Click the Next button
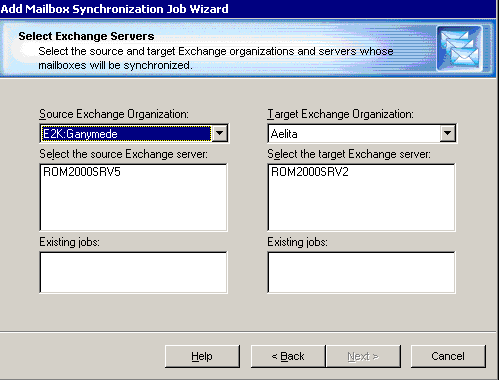Image resolution: width=500 pixels, height=380 pixels. pyautogui.click(x=363, y=356)
